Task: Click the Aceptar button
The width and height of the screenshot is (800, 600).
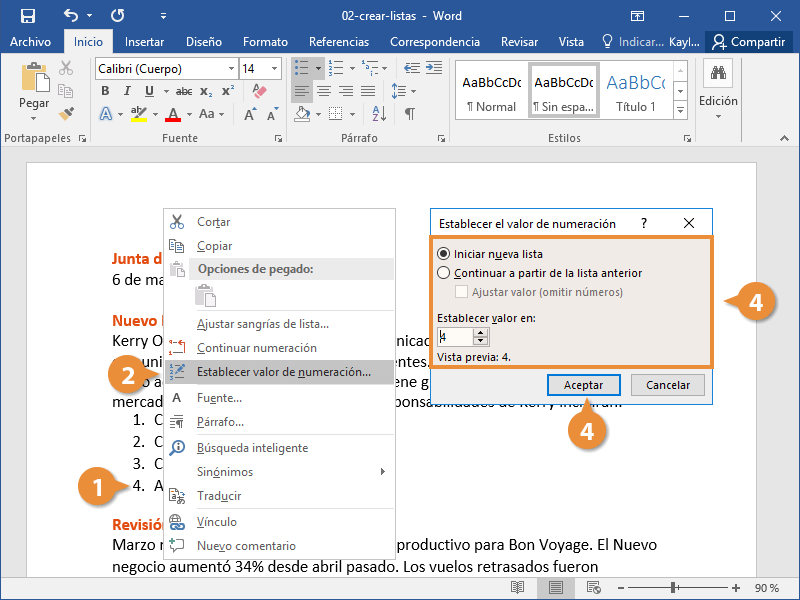Action: (584, 385)
